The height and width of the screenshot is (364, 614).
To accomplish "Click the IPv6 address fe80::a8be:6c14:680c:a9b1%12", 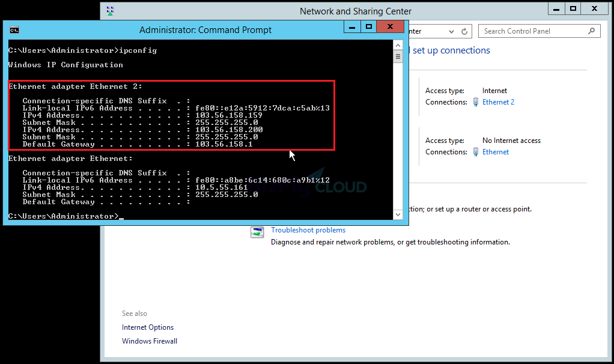I will point(263,180).
